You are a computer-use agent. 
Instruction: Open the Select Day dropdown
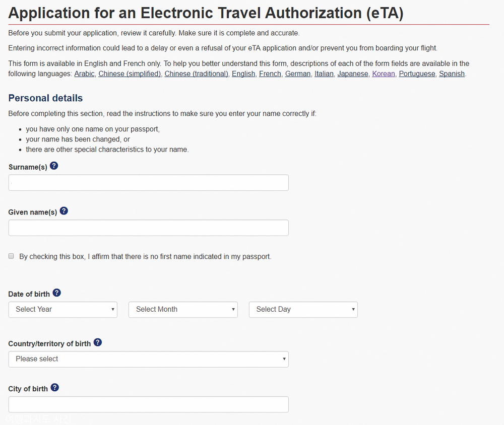(303, 309)
